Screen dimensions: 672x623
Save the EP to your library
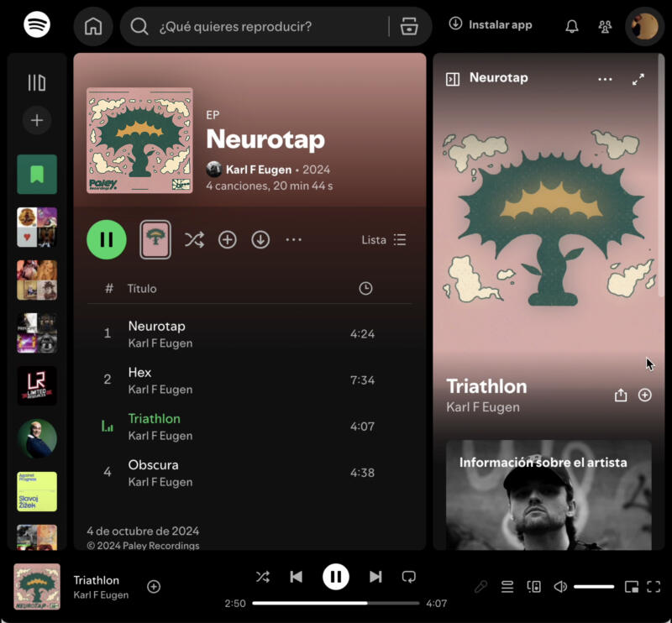[228, 239]
